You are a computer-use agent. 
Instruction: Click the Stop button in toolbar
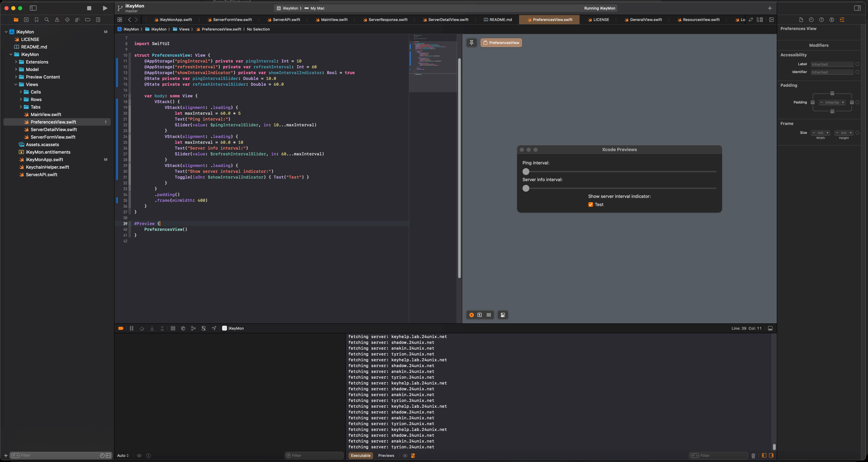89,8
